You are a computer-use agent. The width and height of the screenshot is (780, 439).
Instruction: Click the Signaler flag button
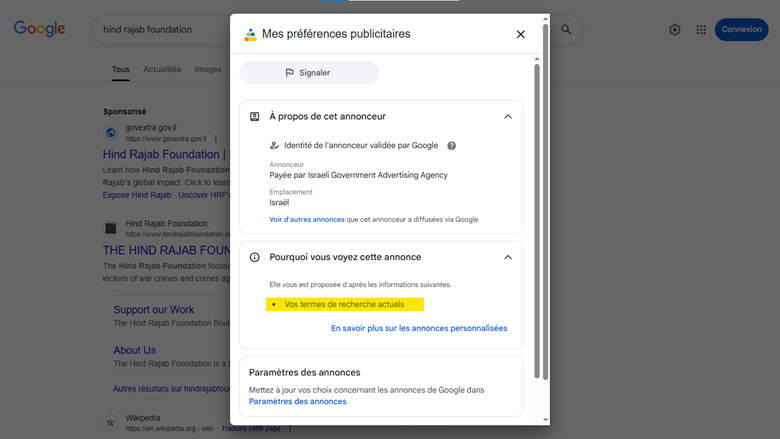click(x=309, y=73)
